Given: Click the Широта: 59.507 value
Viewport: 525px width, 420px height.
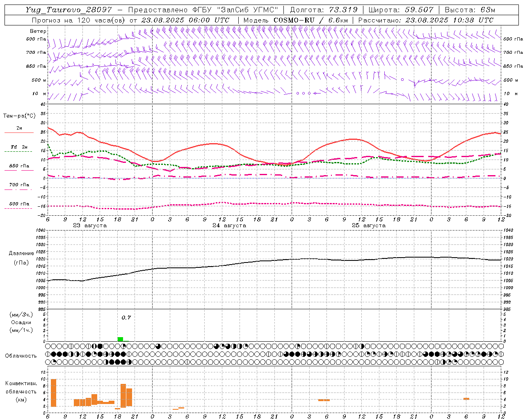Looking at the screenshot, I should click(401, 10).
